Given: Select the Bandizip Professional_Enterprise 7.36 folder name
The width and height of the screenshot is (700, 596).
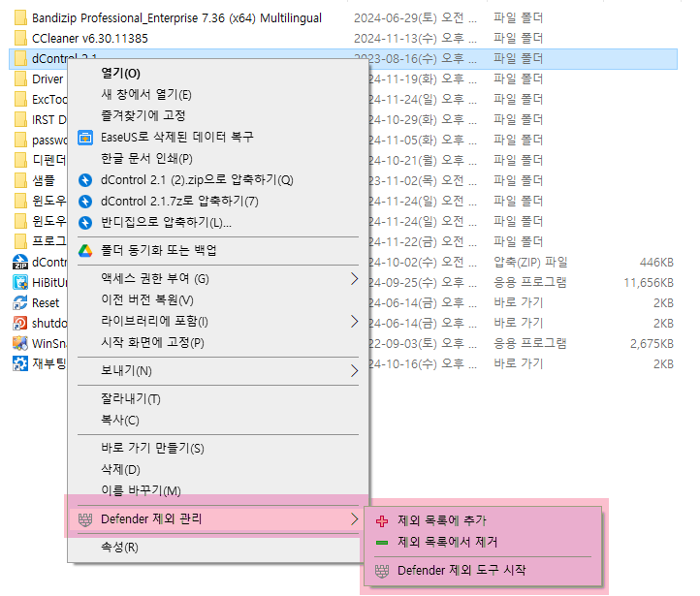Looking at the screenshot, I should pyautogui.click(x=176, y=18).
